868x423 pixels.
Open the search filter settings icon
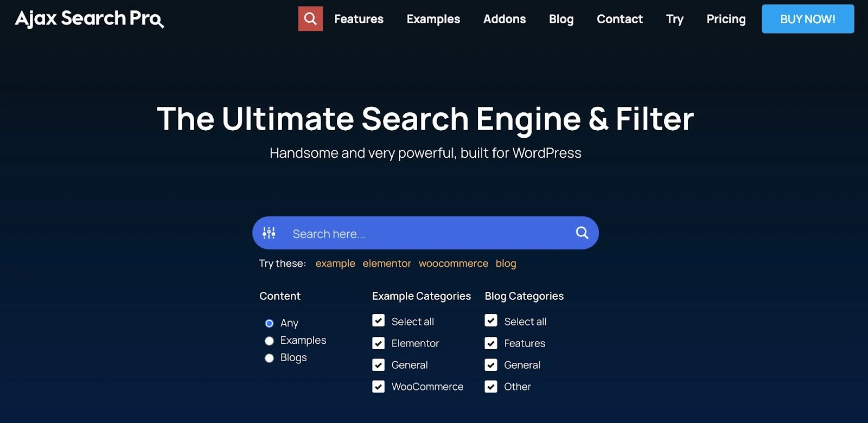[269, 233]
